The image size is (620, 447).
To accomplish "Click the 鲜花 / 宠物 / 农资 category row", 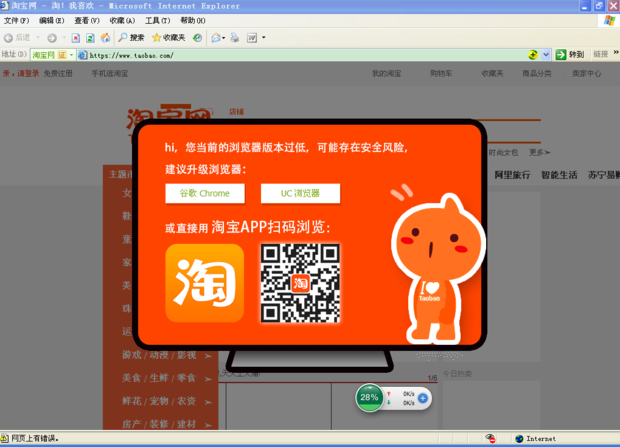I will 161,401.
